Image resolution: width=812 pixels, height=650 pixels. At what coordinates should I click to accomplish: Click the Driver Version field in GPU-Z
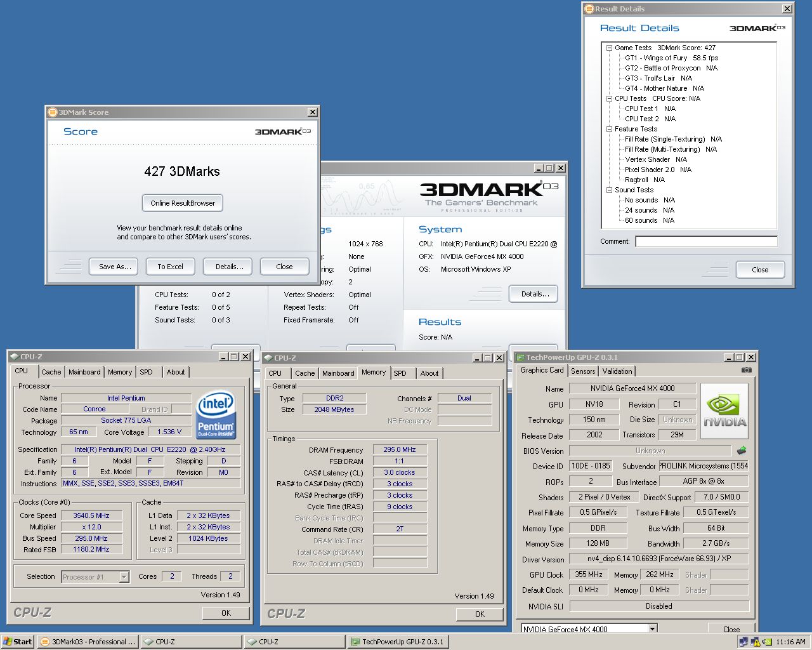(659, 559)
